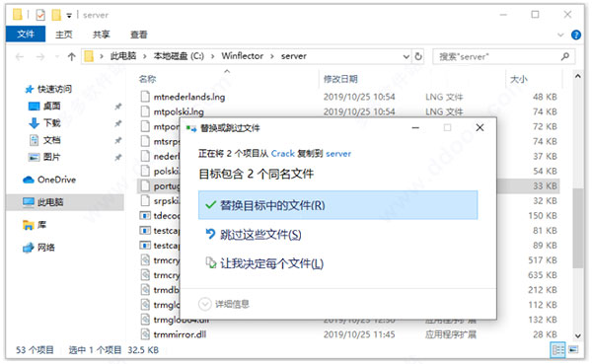Sort files by the 修改日期 column header

340,79
